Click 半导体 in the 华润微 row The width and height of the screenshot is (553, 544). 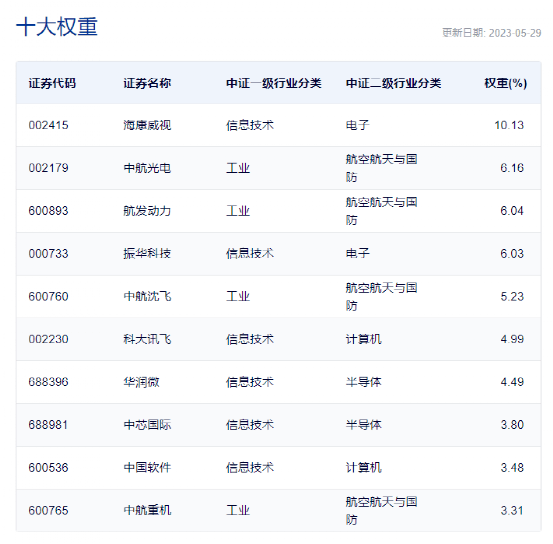pos(363,382)
